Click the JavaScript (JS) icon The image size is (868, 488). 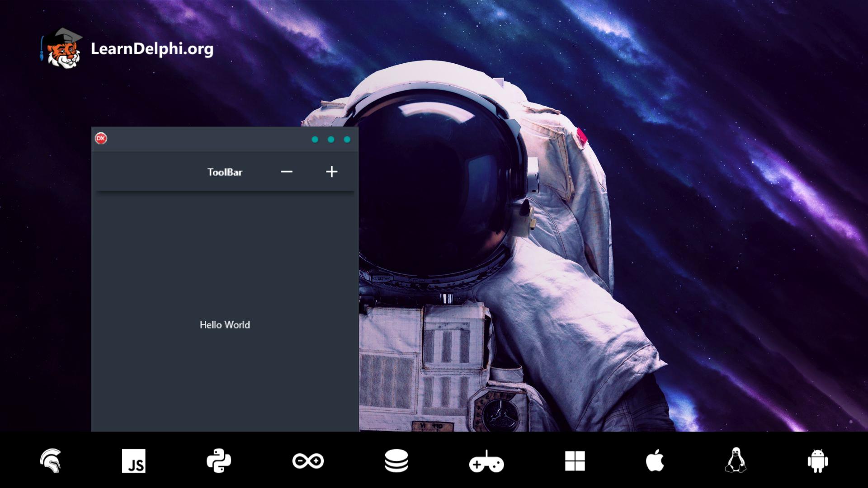[x=134, y=461]
